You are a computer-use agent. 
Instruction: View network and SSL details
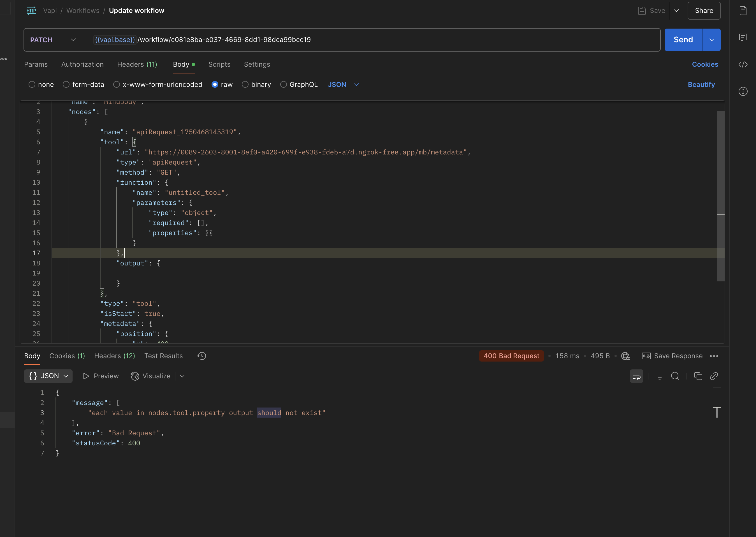[x=626, y=356]
